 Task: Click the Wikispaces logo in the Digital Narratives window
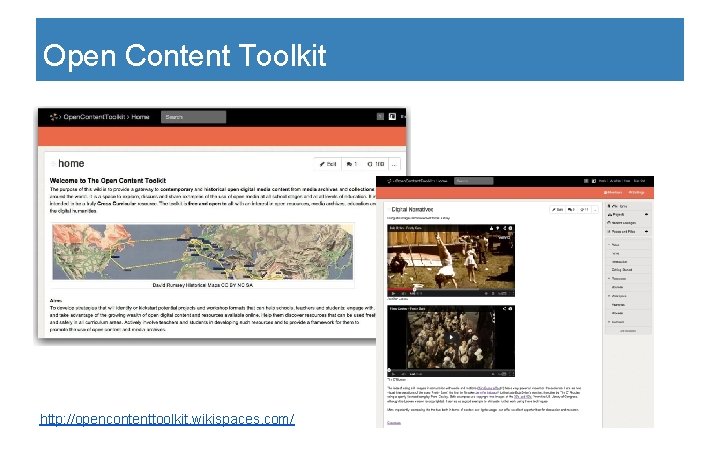(x=389, y=181)
